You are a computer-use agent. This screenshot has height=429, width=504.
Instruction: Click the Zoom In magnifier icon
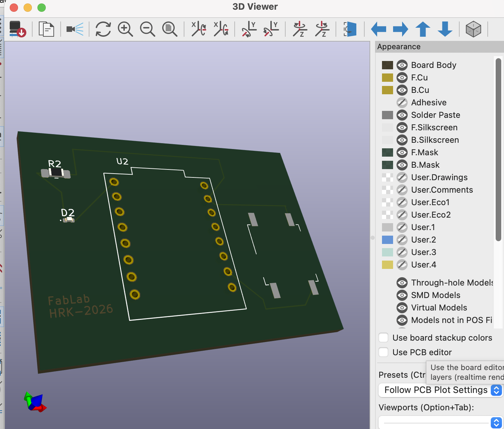tap(125, 29)
